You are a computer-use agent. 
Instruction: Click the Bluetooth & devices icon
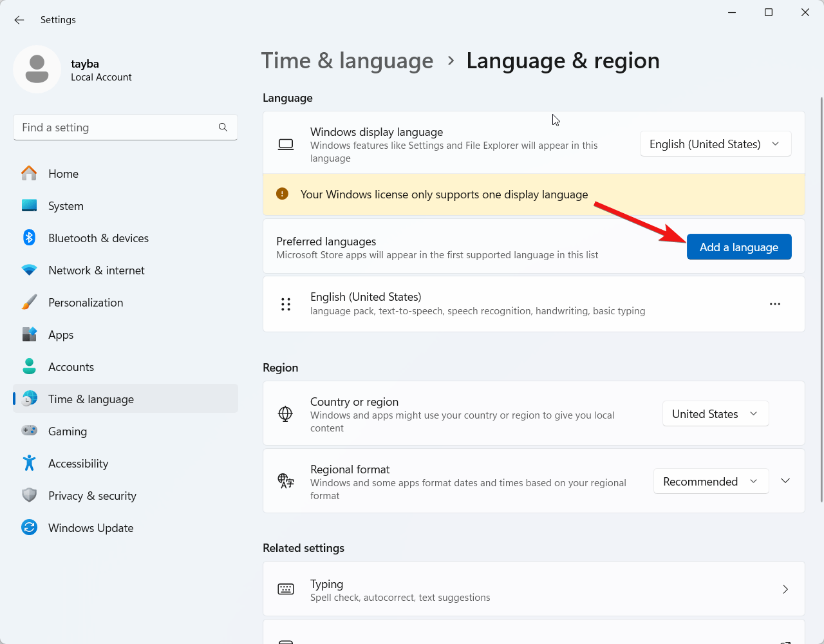(x=29, y=238)
